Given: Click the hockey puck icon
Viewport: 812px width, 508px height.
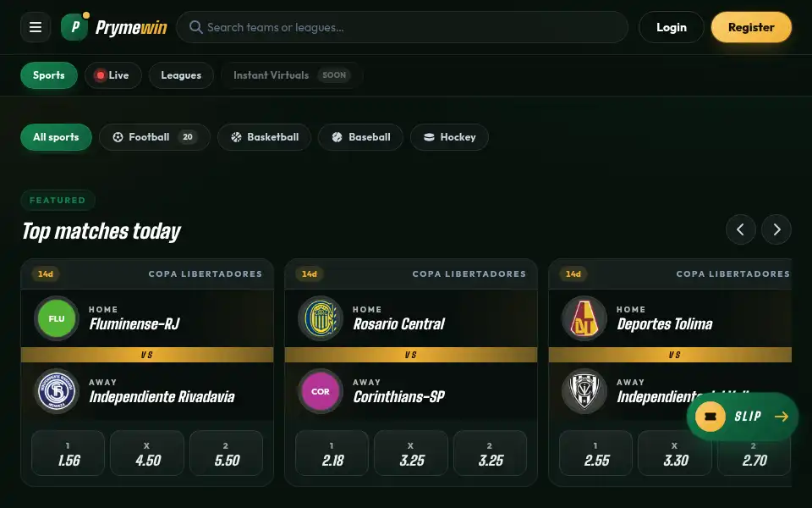Looking at the screenshot, I should click(429, 137).
